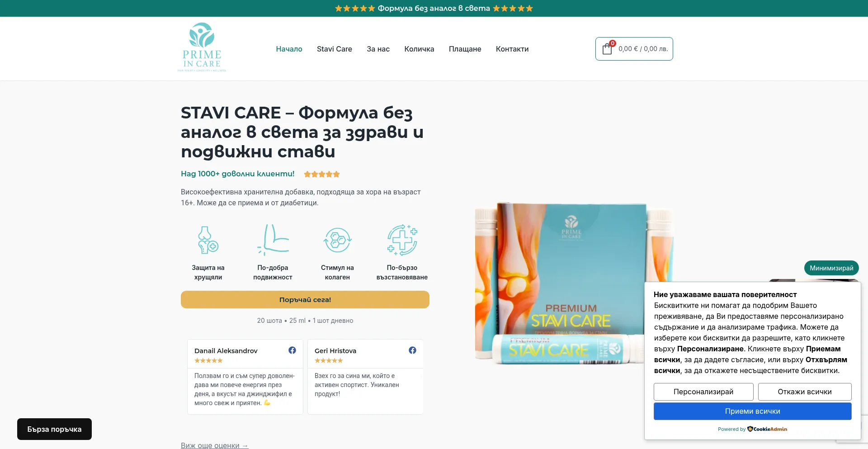The height and width of the screenshot is (449, 868).
Task: Open the Виж още оценки link
Action: click(x=215, y=445)
